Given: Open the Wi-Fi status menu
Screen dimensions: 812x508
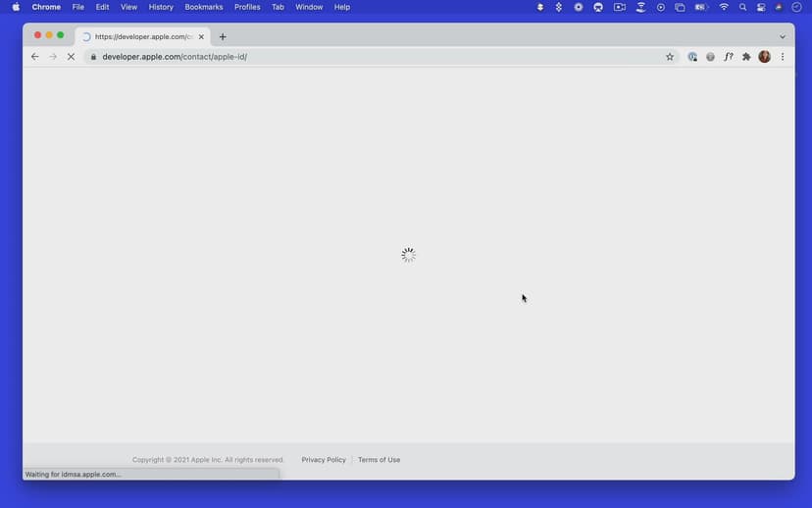Looking at the screenshot, I should pyautogui.click(x=724, y=7).
